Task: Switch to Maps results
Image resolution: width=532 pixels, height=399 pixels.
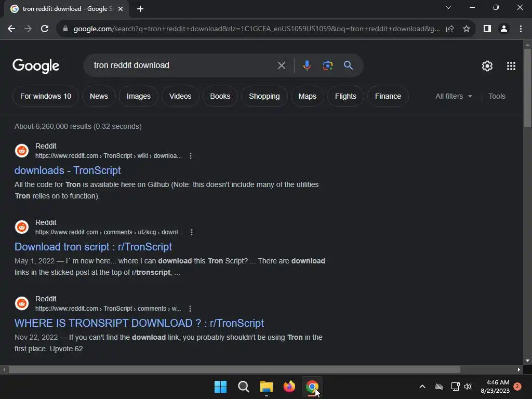Action: click(x=308, y=96)
